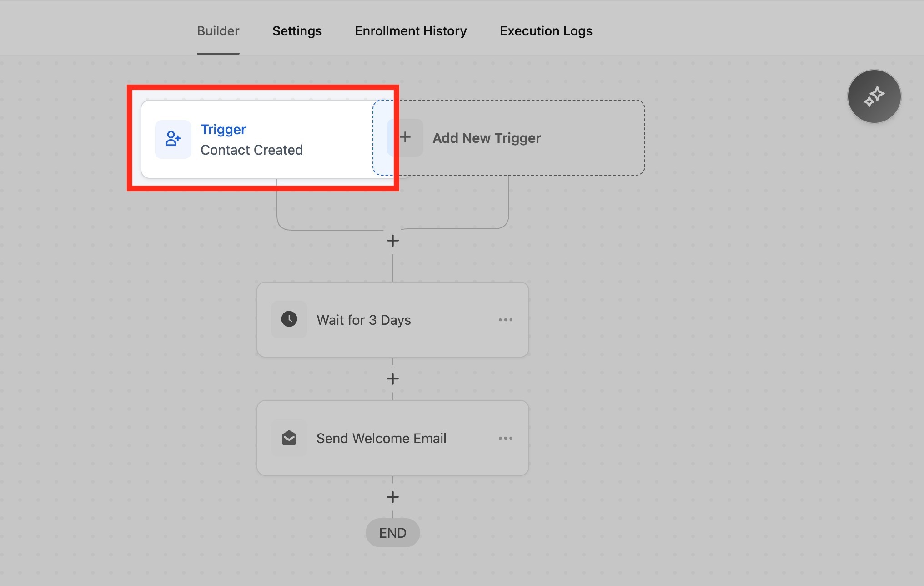924x586 pixels.
Task: Select the Wait for 3 Days step
Action: pyautogui.click(x=364, y=320)
